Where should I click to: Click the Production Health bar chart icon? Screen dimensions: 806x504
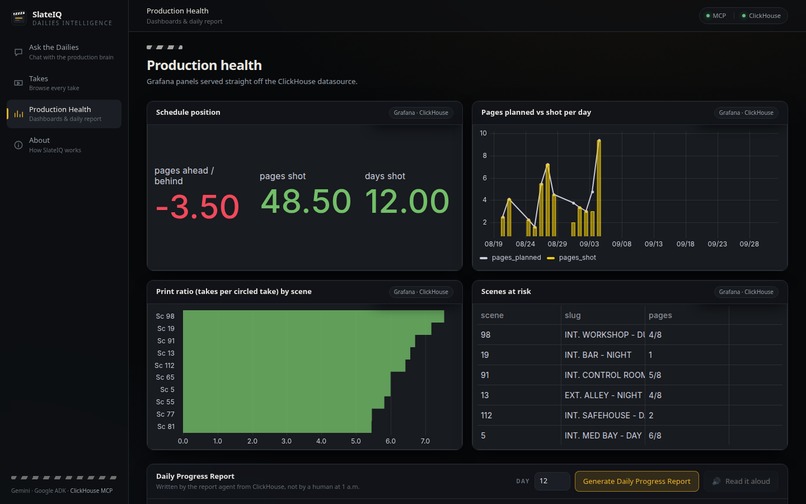pyautogui.click(x=19, y=114)
